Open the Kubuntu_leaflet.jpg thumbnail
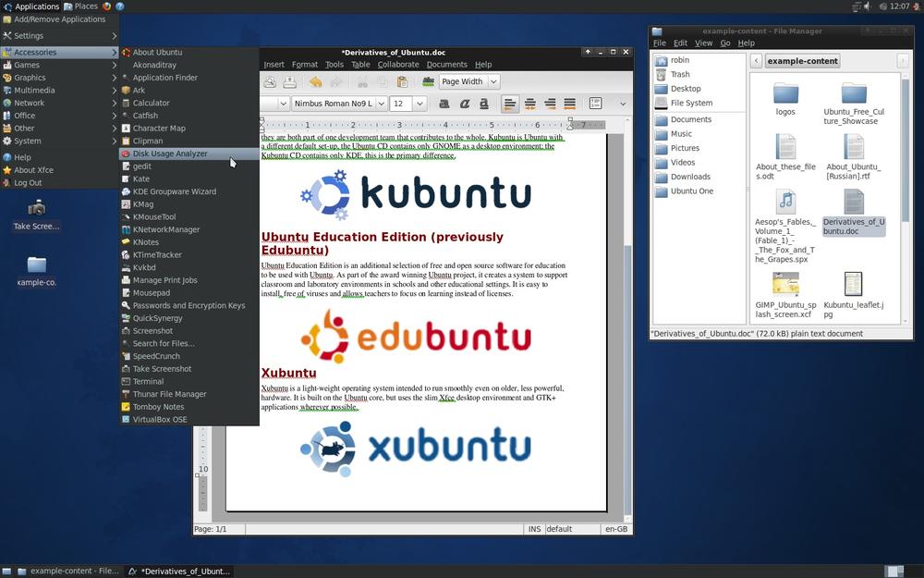Screen dimensions: 924x578 852,284
